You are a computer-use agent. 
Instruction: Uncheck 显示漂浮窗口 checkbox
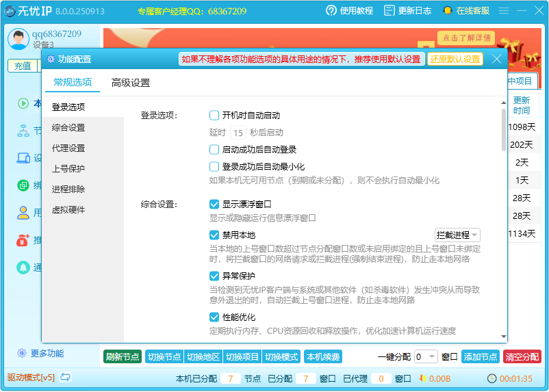(x=214, y=204)
